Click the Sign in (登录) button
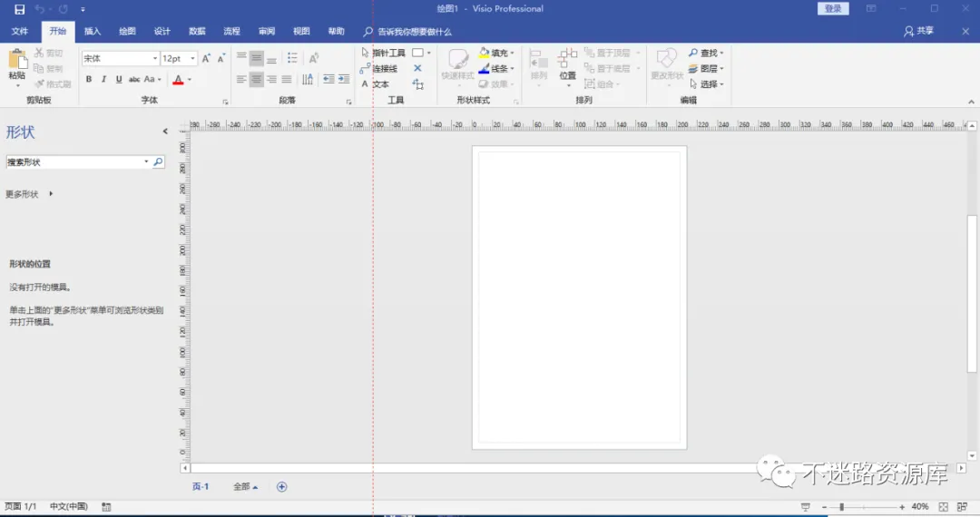This screenshot has width=980, height=517. pos(833,9)
